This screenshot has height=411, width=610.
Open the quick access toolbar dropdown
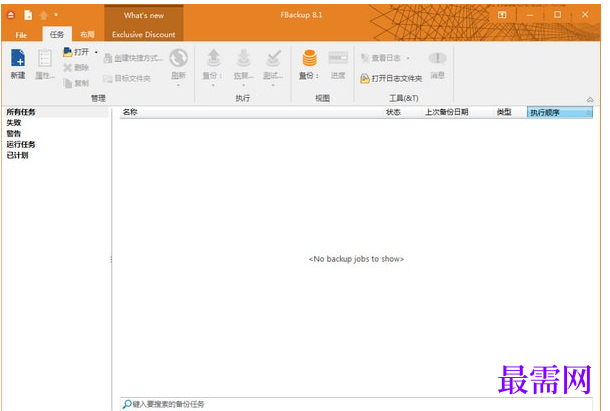(x=56, y=15)
